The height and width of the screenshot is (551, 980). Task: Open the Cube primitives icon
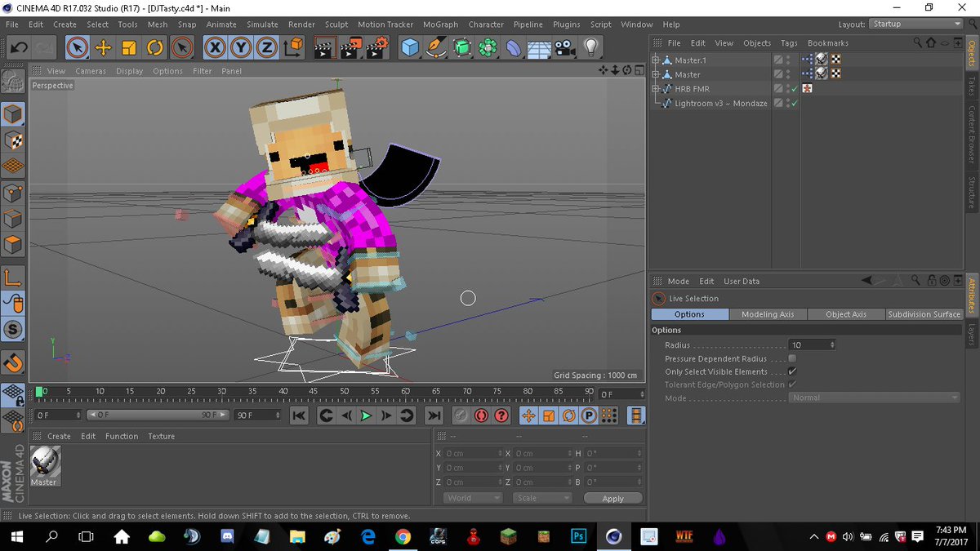click(x=410, y=47)
